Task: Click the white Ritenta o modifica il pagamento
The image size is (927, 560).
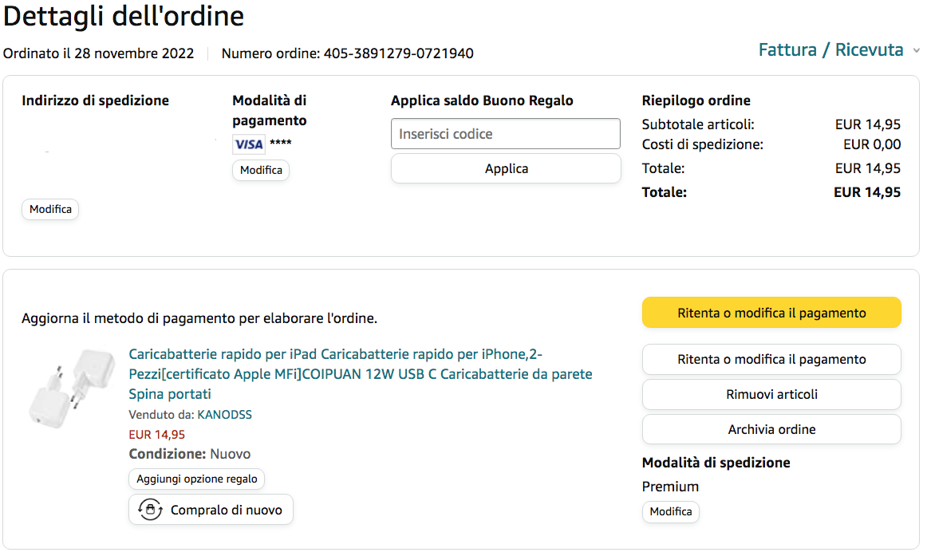Action: (771, 359)
